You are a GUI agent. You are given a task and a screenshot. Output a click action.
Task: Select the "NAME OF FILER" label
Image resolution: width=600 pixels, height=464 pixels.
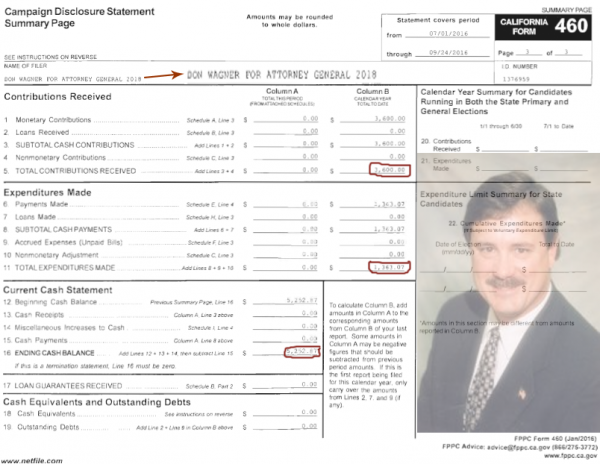tap(25, 66)
